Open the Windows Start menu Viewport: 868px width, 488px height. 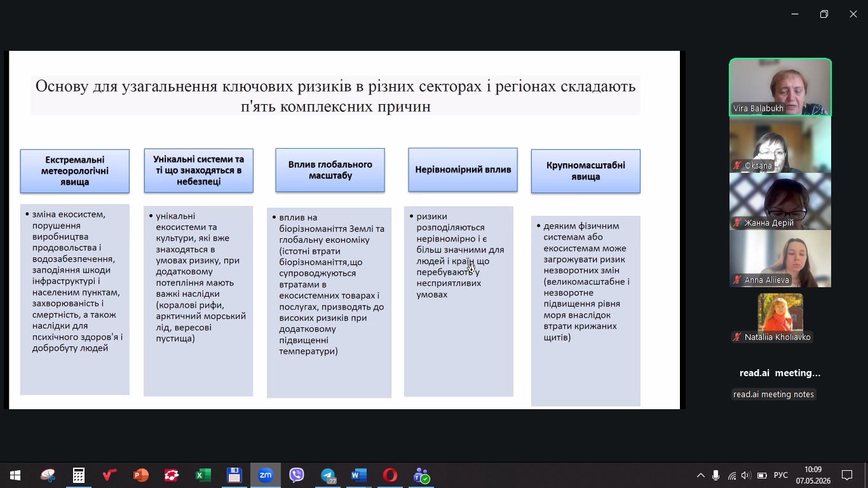15,475
